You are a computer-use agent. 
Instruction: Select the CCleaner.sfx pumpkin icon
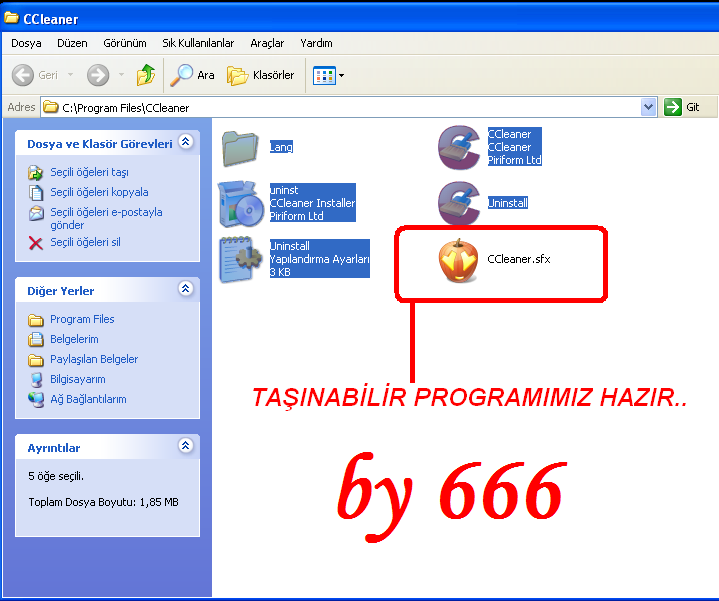coord(459,260)
